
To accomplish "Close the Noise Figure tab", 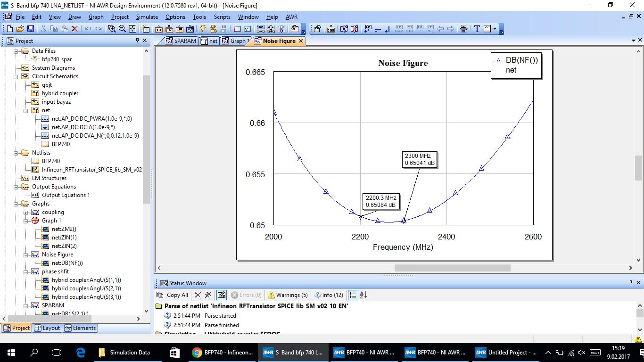I will tap(301, 41).
